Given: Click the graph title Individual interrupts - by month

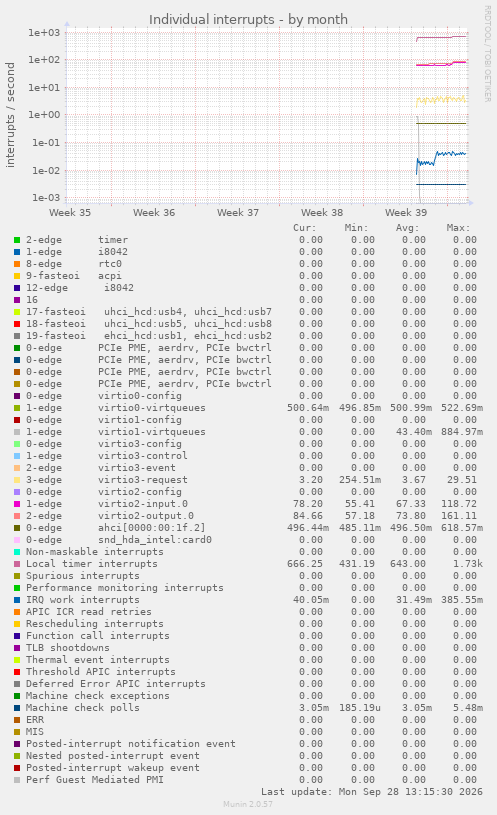Looking at the screenshot, I should (248, 20).
